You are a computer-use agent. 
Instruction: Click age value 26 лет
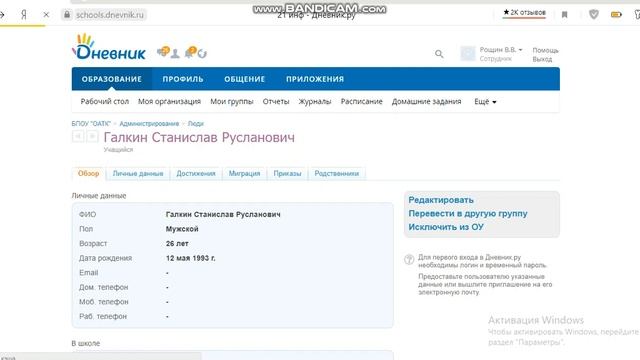click(177, 244)
